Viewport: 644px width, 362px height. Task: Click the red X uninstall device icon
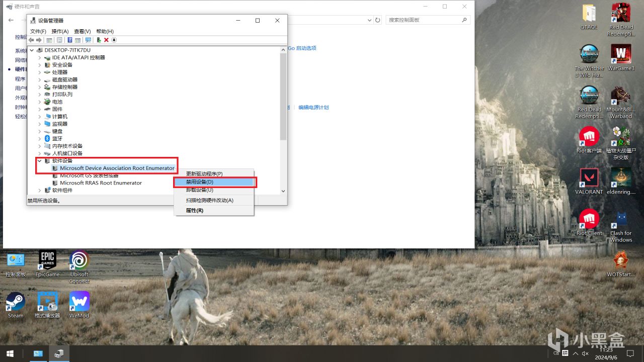tap(106, 40)
